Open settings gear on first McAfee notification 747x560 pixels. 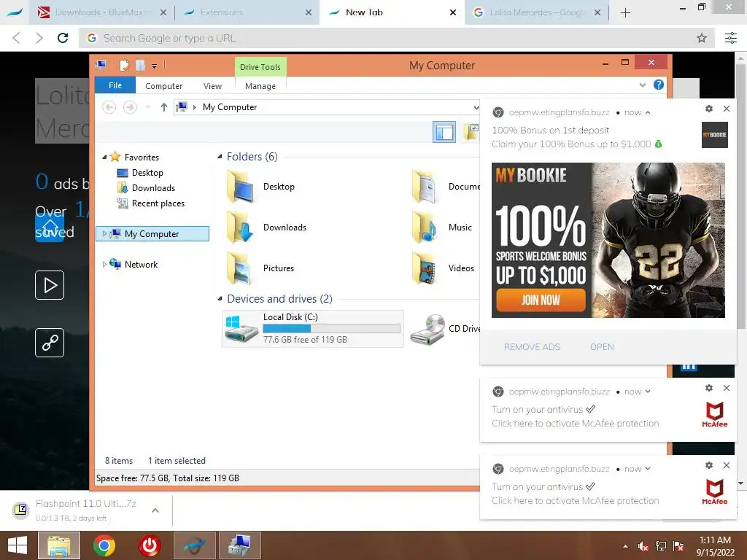point(709,388)
